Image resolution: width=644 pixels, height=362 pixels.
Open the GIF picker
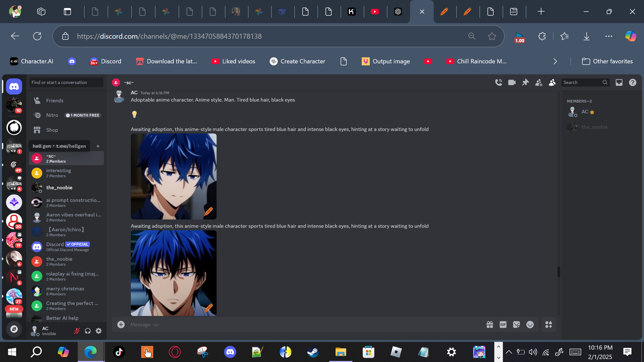point(503,325)
